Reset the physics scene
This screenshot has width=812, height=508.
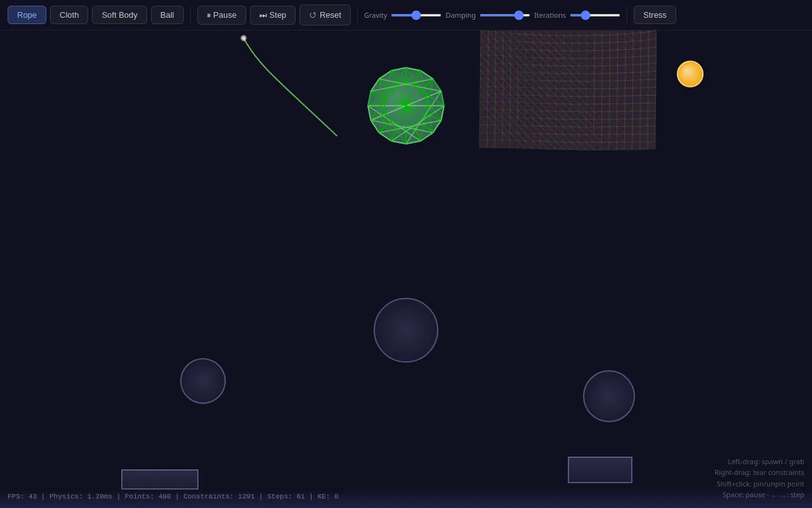pyautogui.click(x=325, y=15)
